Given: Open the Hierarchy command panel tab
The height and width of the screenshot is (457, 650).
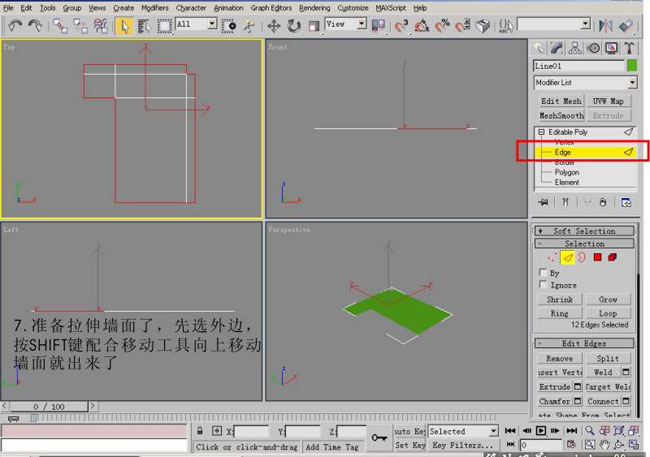Looking at the screenshot, I should 575,49.
